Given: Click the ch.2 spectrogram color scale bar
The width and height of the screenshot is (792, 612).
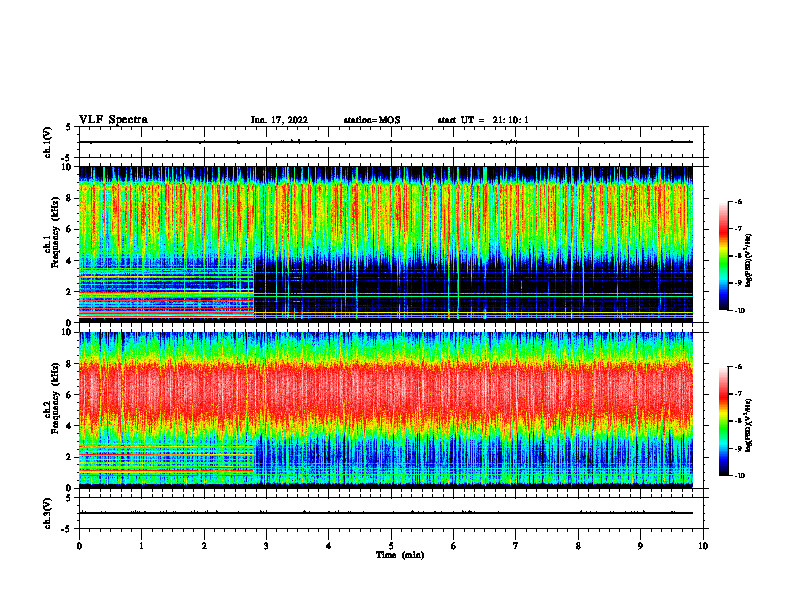Looking at the screenshot, I should tap(723, 421).
